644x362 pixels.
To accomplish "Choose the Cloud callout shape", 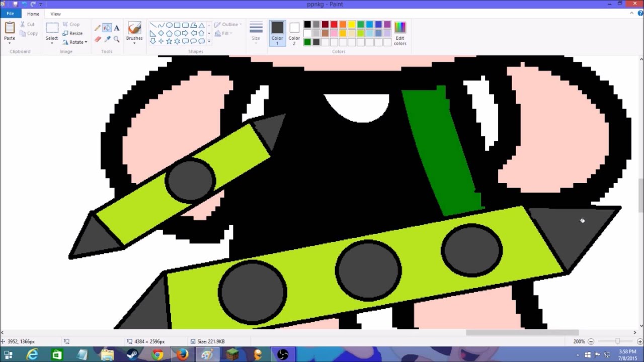I will [x=201, y=41].
